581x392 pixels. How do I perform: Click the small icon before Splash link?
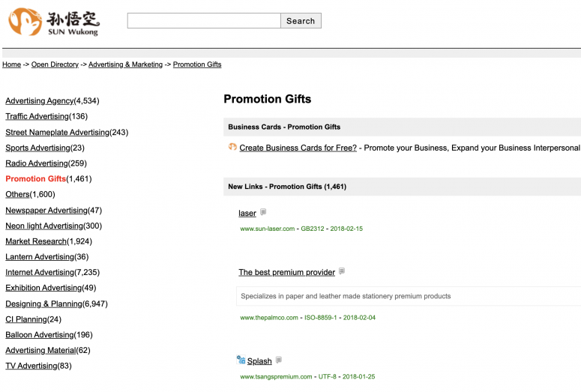pos(241,361)
